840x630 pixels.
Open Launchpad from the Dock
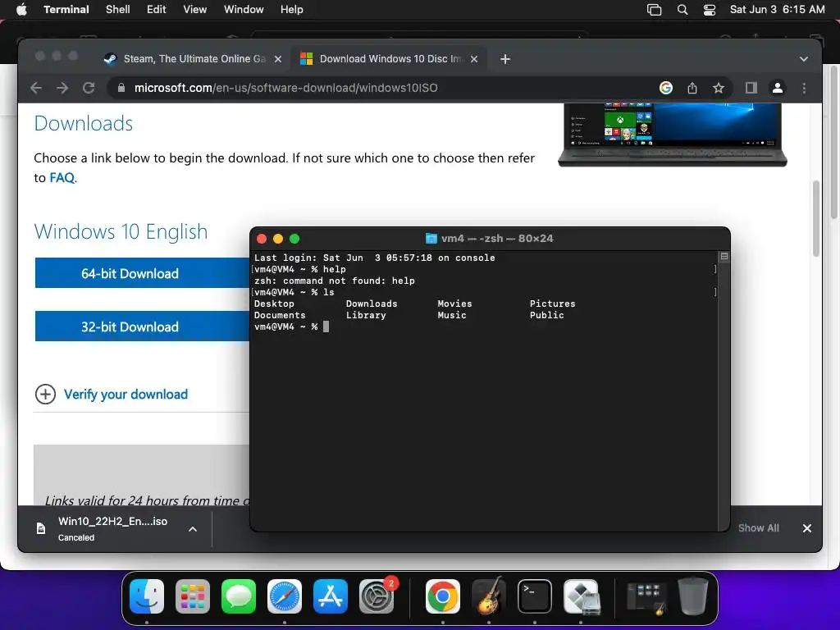192,596
